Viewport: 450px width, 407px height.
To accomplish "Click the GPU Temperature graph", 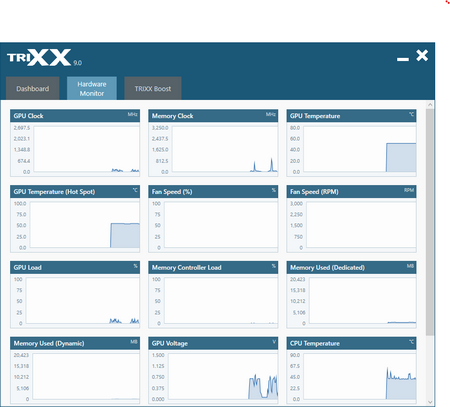I will [x=351, y=143].
